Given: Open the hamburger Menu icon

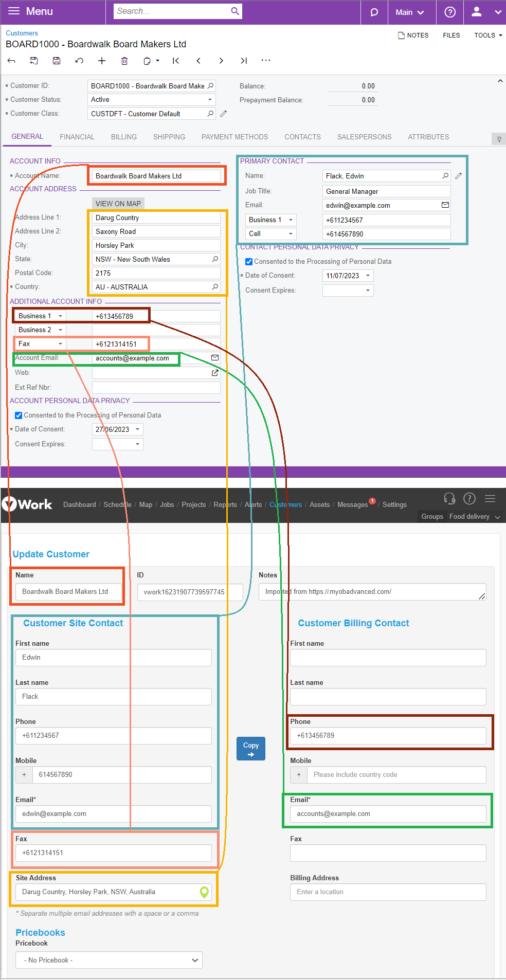Looking at the screenshot, I should [x=14, y=11].
